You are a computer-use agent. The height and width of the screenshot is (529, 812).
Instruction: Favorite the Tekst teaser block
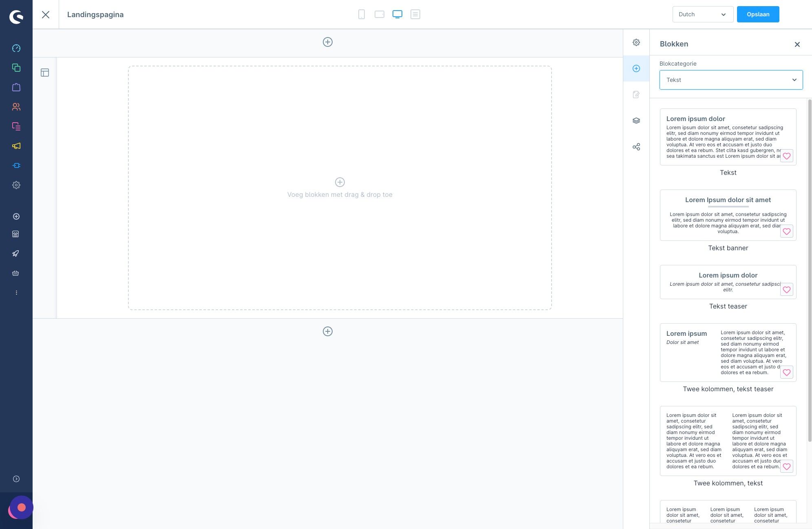tap(787, 290)
